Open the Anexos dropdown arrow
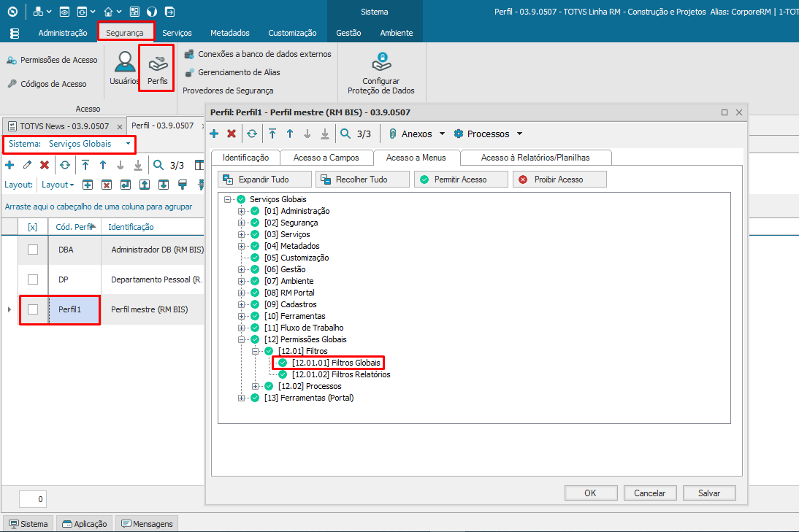Viewport: 799px width, 532px height. click(443, 134)
